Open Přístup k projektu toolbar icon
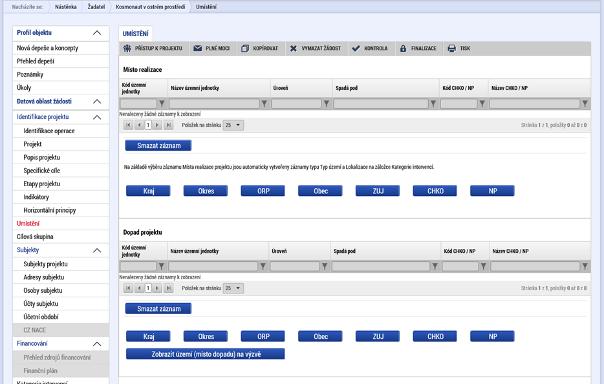The width and height of the screenshot is (604, 384). point(127,48)
